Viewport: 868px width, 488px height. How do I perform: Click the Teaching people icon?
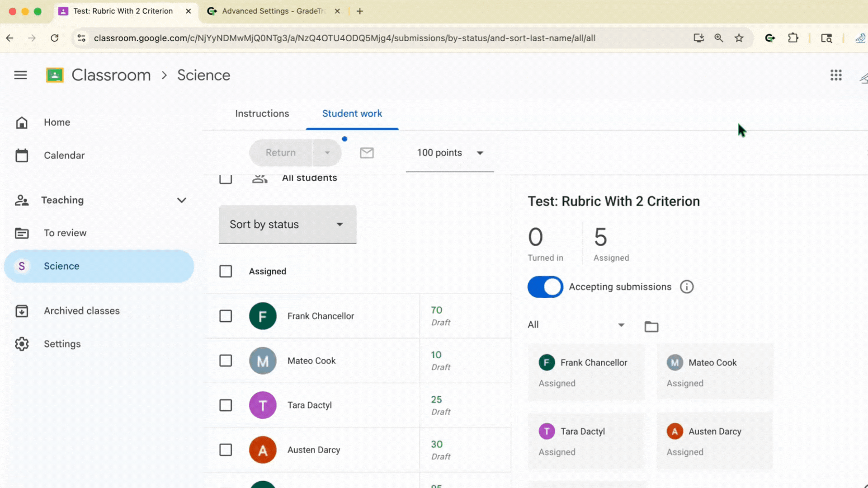(x=22, y=200)
